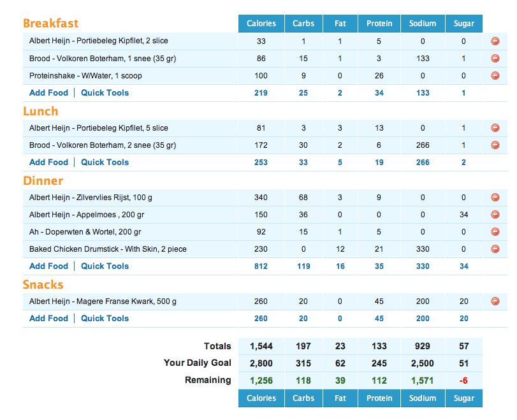
Task: Open Quick Tools for Snacks
Action: click(105, 319)
